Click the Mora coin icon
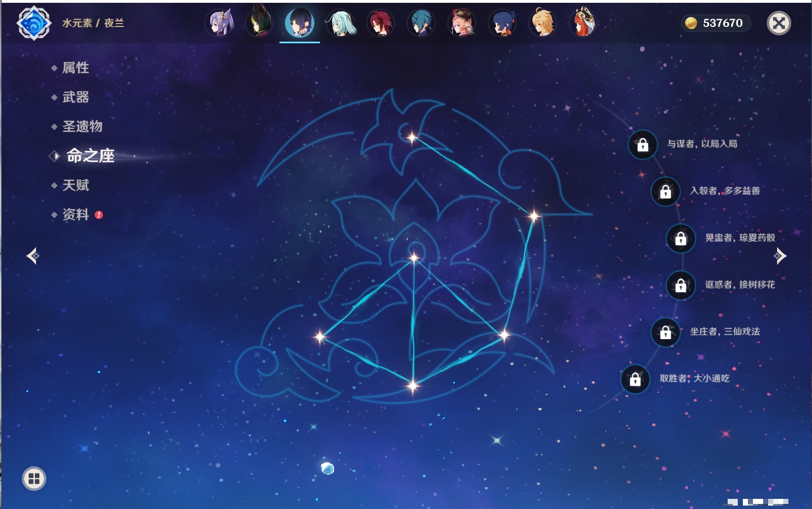The height and width of the screenshot is (509, 812). pyautogui.click(x=691, y=23)
